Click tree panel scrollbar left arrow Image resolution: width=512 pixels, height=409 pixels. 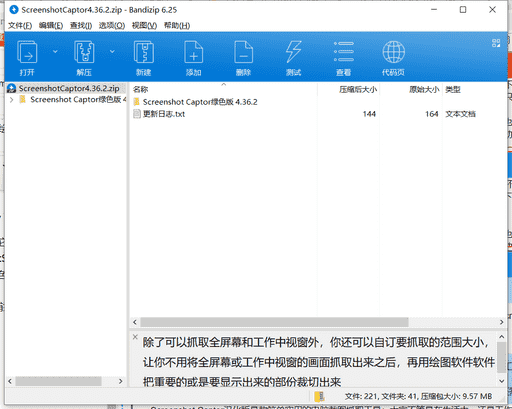tap(10, 381)
